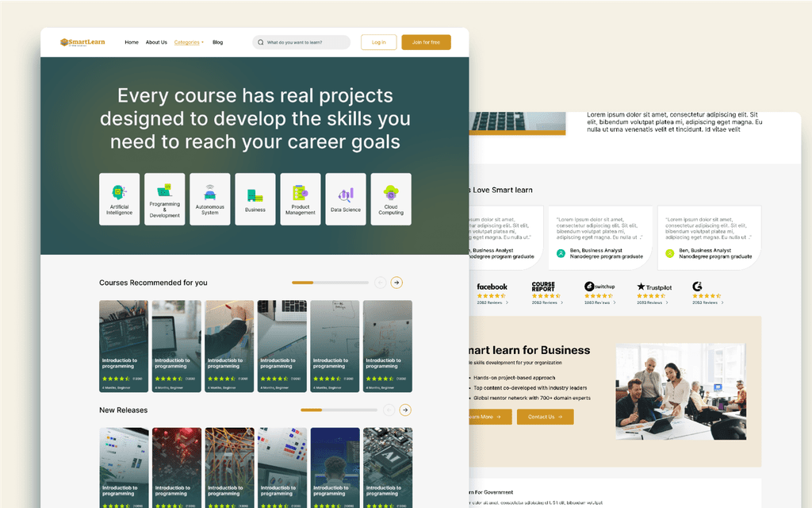Click the lime-green avatar in testimonial card
The height and width of the screenshot is (508, 812).
pos(669,253)
